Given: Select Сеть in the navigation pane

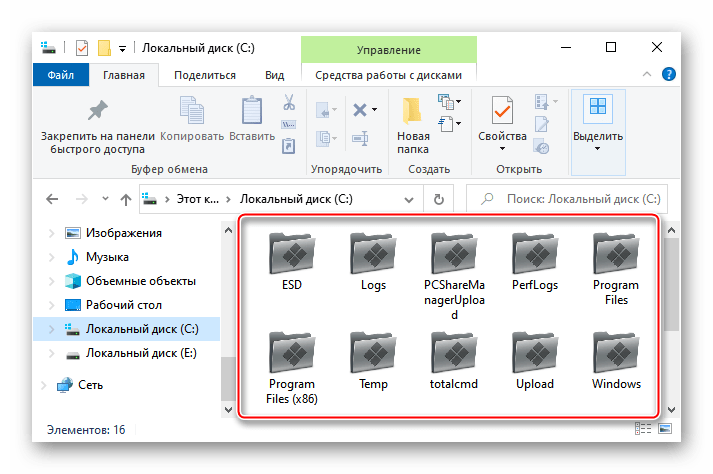Looking at the screenshot, I should pyautogui.click(x=90, y=385).
